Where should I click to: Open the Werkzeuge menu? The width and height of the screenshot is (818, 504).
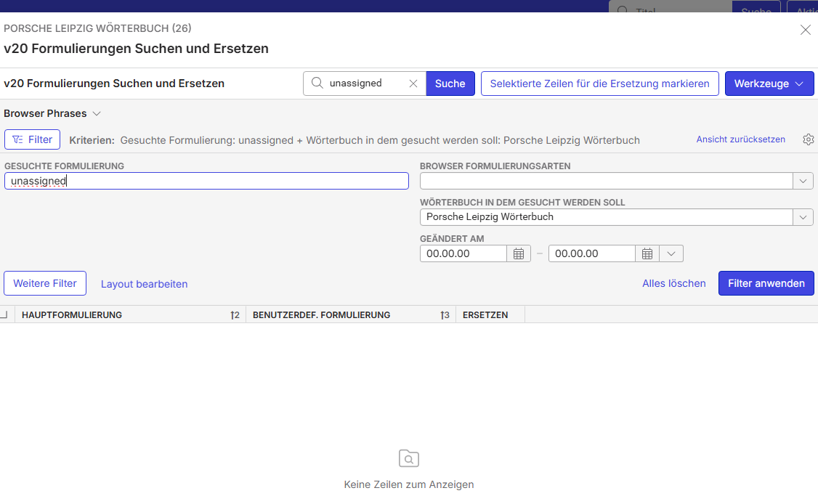[769, 84]
